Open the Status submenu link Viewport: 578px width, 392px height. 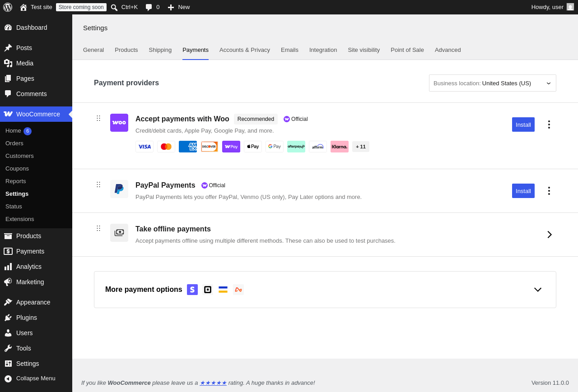(14, 207)
